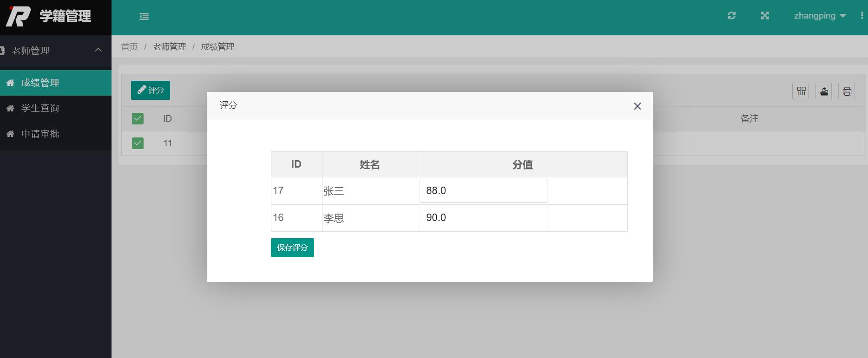Click the export table icon
Viewport: 868px width, 358px height.
[824, 91]
